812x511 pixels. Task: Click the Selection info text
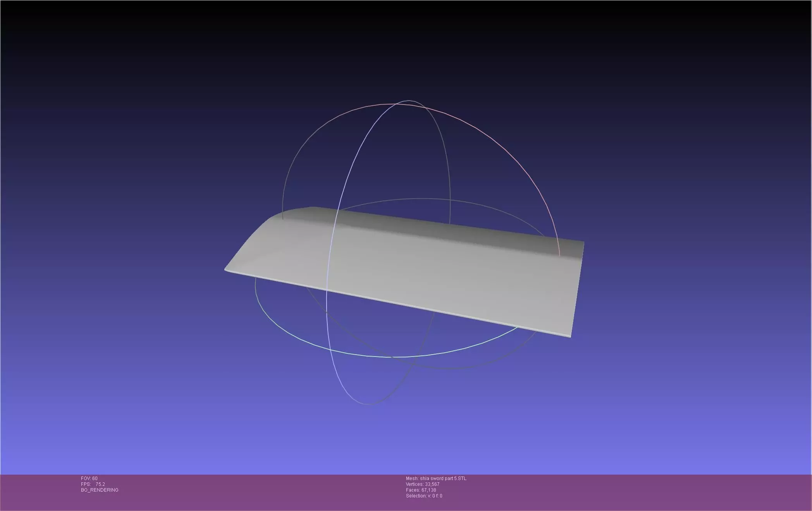pyautogui.click(x=424, y=496)
